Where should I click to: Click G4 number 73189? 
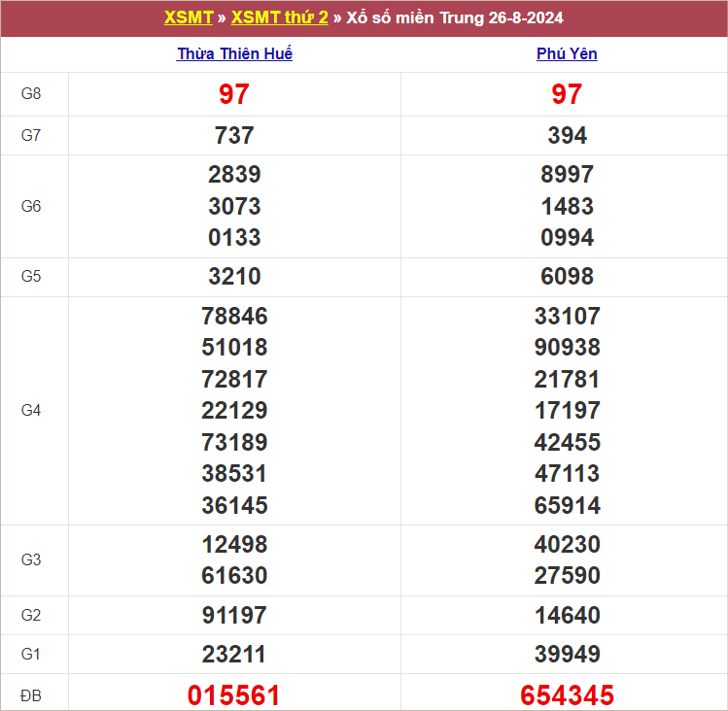[234, 442]
